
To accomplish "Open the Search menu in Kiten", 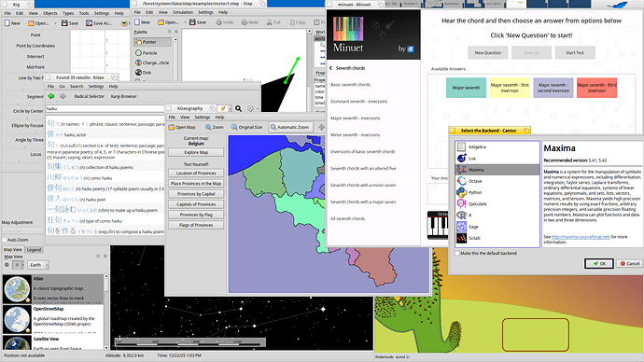I will click(77, 87).
